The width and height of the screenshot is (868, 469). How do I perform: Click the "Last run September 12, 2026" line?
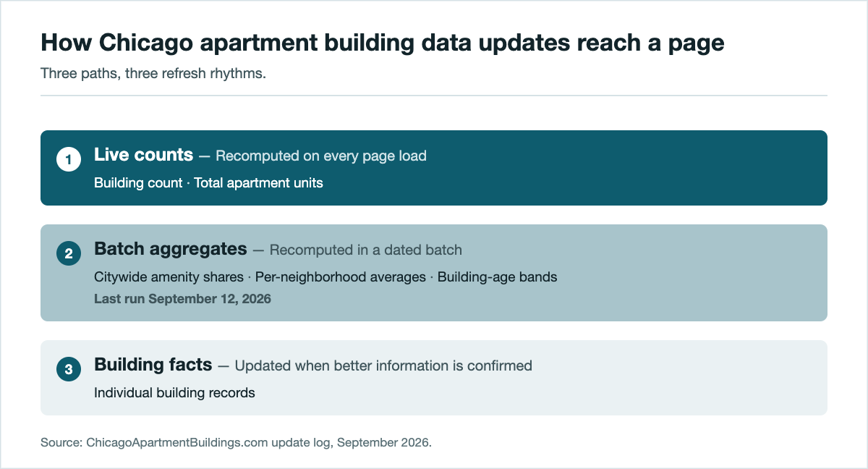(x=182, y=298)
